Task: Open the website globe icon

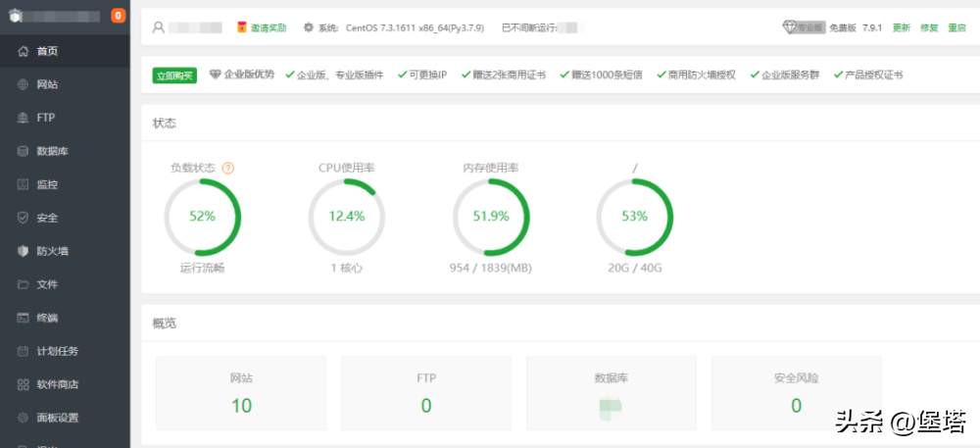Action: pyautogui.click(x=24, y=84)
